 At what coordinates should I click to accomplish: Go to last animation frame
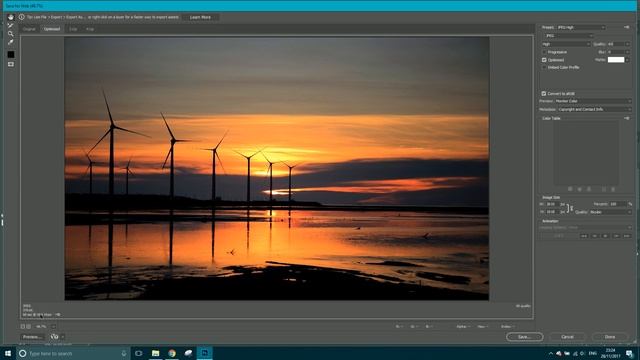[x=627, y=236]
